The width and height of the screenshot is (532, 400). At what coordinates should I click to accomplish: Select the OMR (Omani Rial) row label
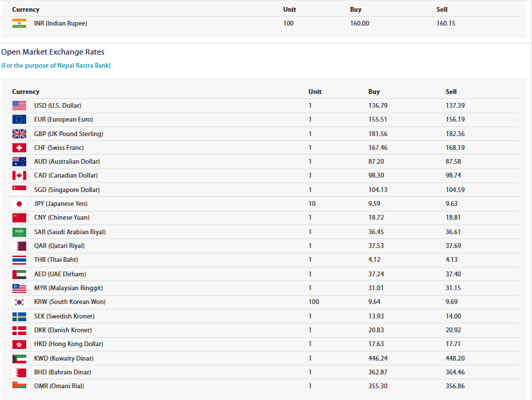tap(59, 386)
